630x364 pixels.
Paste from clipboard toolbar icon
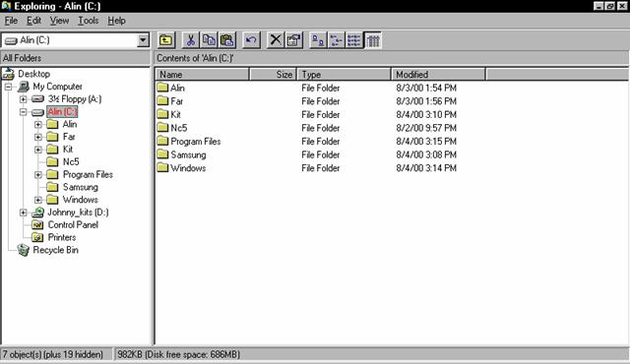[x=227, y=40]
